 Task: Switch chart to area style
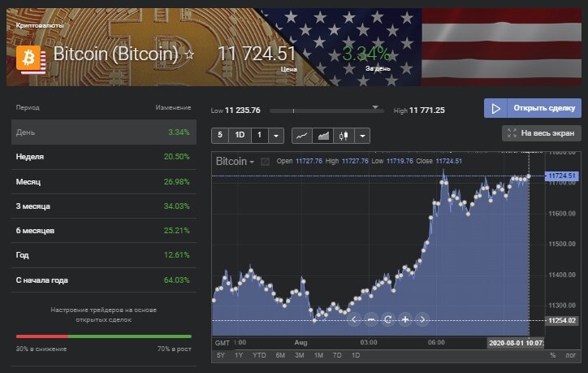click(322, 136)
